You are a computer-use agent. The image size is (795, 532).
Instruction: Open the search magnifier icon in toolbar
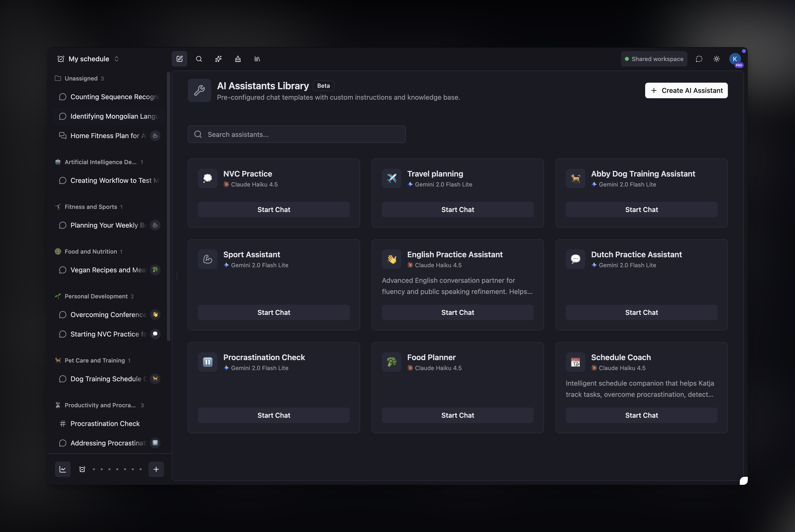pyautogui.click(x=199, y=59)
